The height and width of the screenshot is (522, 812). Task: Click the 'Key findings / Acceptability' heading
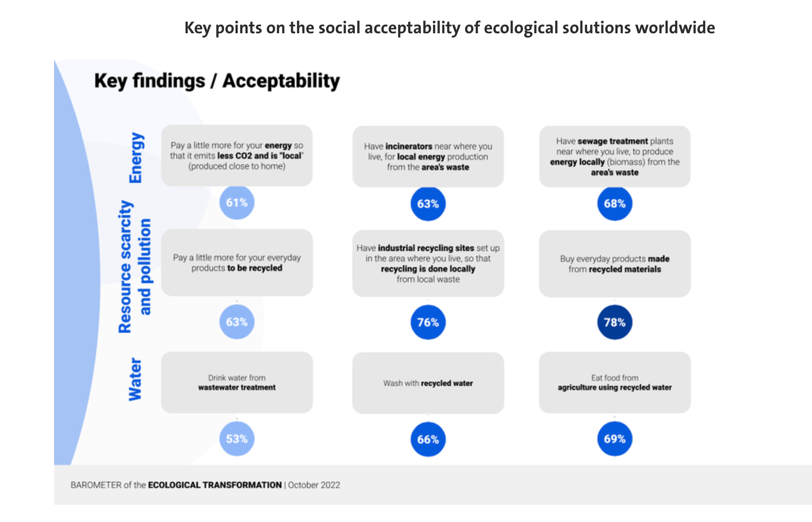217,81
